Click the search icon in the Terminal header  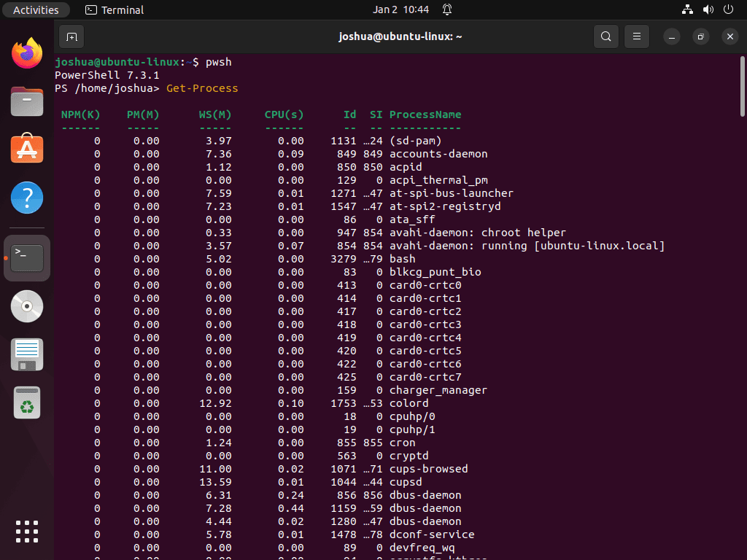[x=605, y=36]
